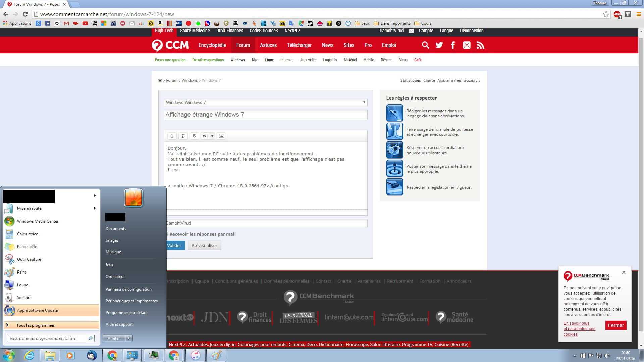Launch Calculatrice from the Start menu
Screen dimensions: 644x362
point(51,234)
